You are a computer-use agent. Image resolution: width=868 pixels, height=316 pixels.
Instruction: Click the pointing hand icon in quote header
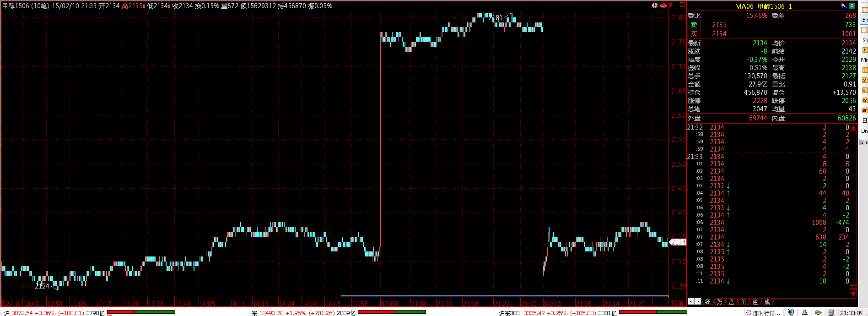coord(843,6)
